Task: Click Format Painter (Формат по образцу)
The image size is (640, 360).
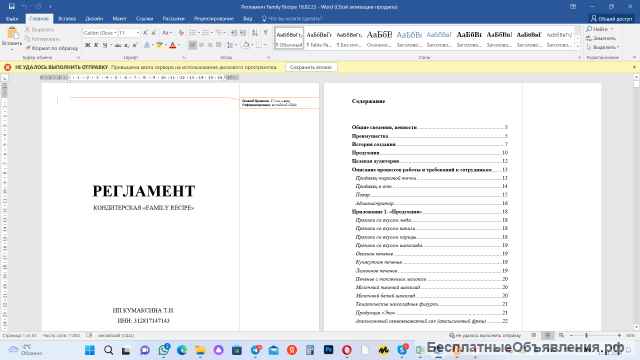Action: 51,48
